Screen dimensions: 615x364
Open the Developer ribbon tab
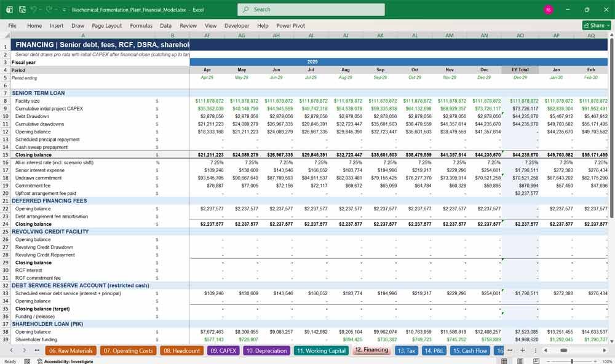[x=237, y=25]
